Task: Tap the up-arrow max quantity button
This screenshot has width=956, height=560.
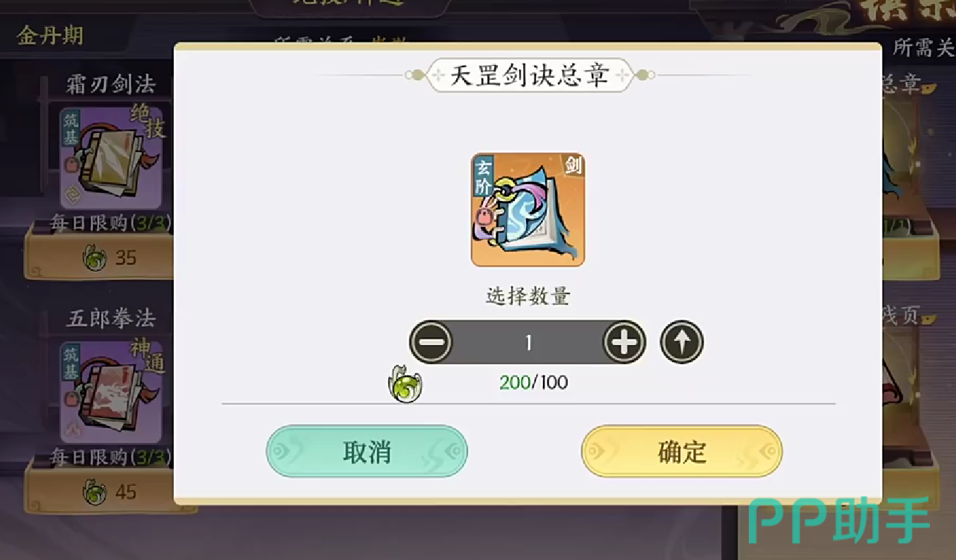Action: 682,342
